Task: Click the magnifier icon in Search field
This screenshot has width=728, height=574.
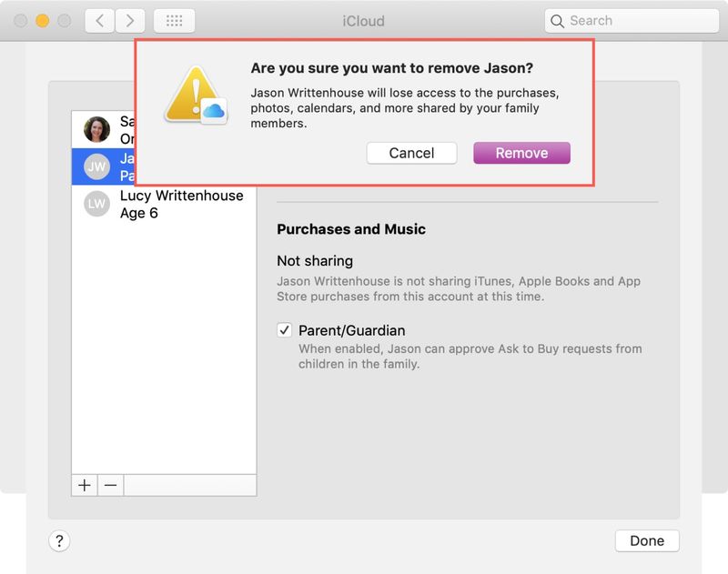Action: pyautogui.click(x=557, y=21)
